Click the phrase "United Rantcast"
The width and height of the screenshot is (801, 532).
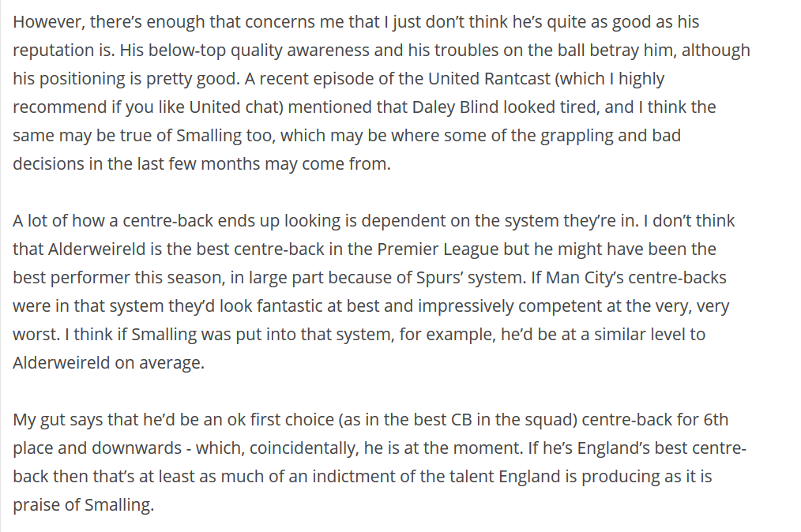pos(489,79)
